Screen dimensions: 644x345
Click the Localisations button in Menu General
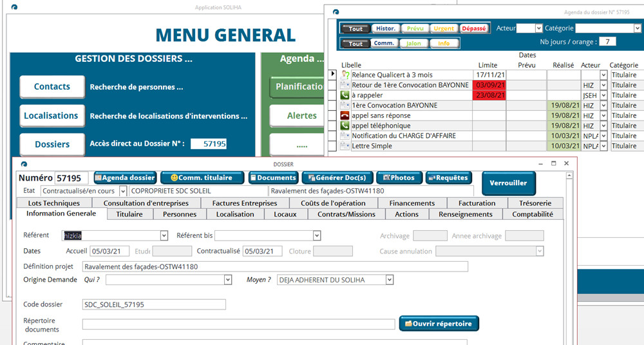click(52, 115)
